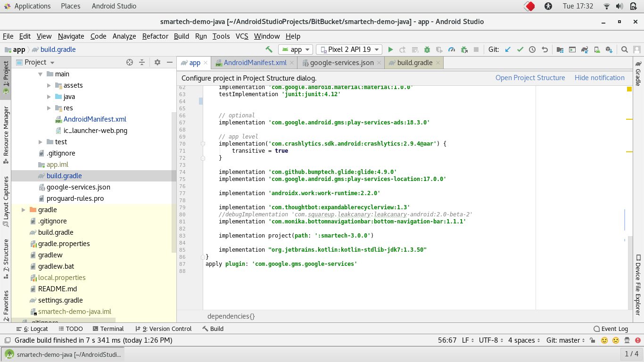
Task: Show Git history clock icon
Action: (532, 49)
